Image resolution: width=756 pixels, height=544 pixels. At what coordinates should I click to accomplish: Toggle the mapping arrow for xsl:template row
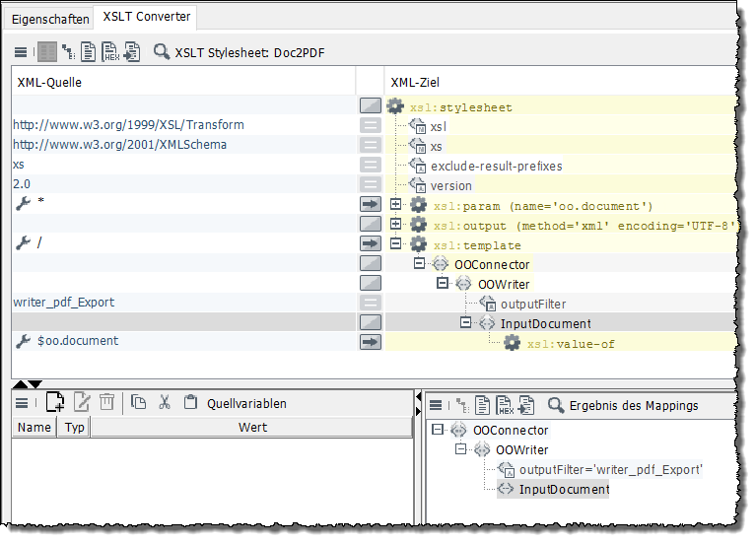pyautogui.click(x=371, y=243)
